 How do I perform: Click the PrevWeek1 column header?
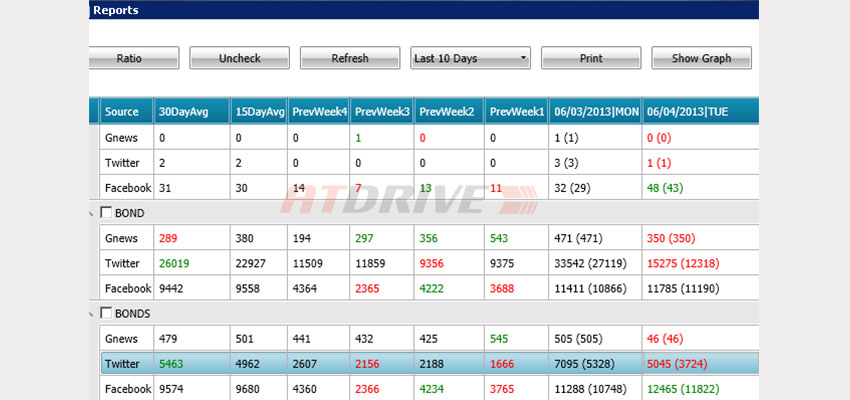click(517, 112)
